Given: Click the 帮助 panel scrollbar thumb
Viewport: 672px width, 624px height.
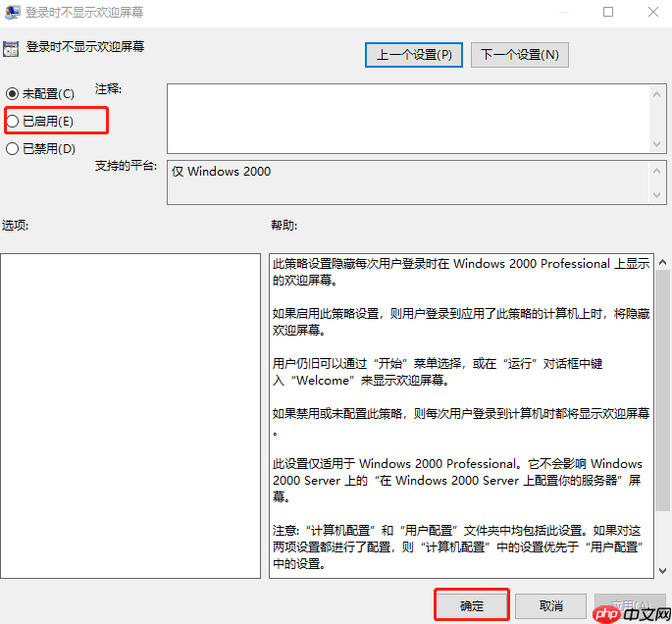Looking at the screenshot, I should pyautogui.click(x=662, y=390).
